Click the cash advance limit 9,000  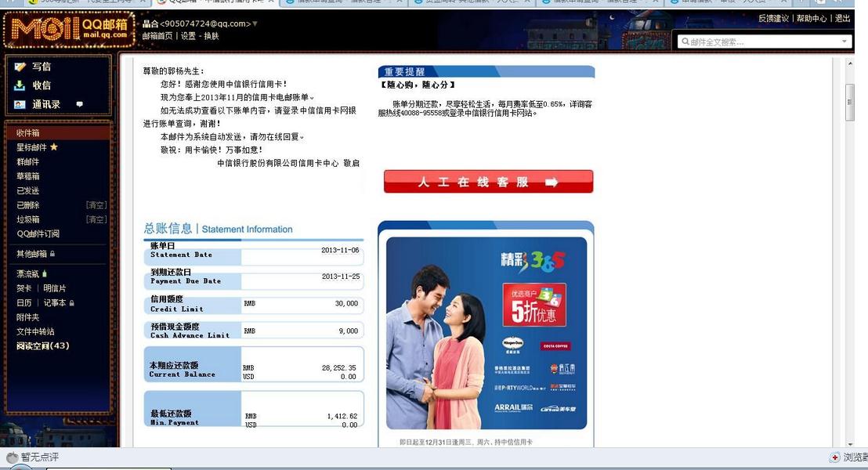pyautogui.click(x=348, y=331)
